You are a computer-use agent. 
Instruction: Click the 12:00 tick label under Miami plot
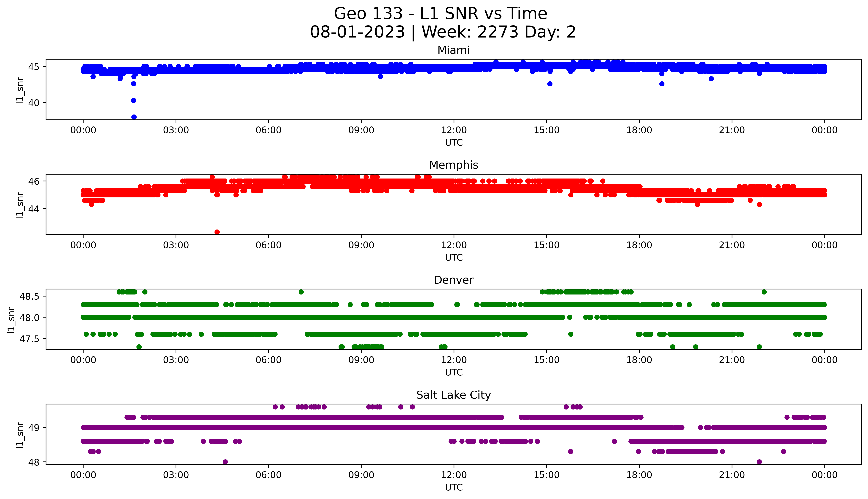click(454, 130)
